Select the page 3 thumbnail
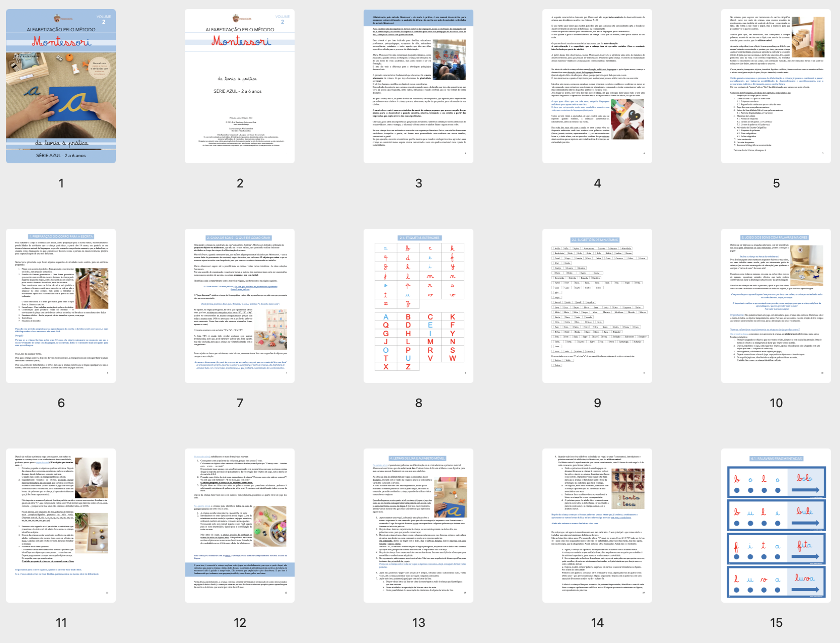This screenshot has width=840, height=643. (x=418, y=86)
